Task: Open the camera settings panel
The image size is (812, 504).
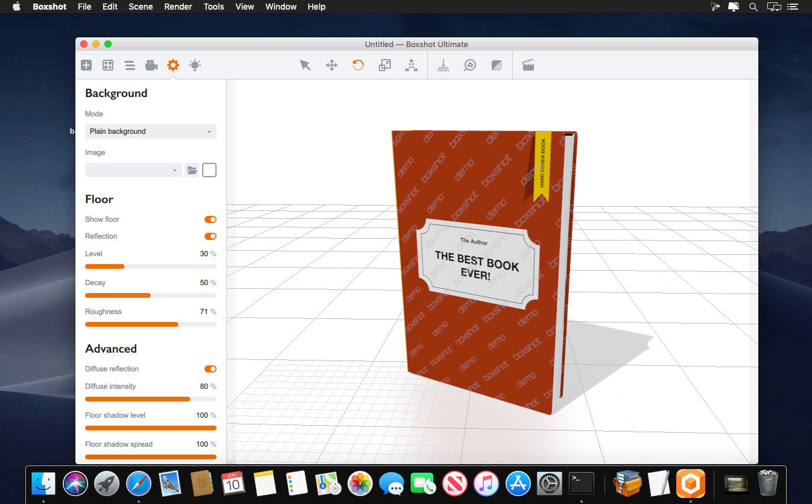Action: (151, 65)
